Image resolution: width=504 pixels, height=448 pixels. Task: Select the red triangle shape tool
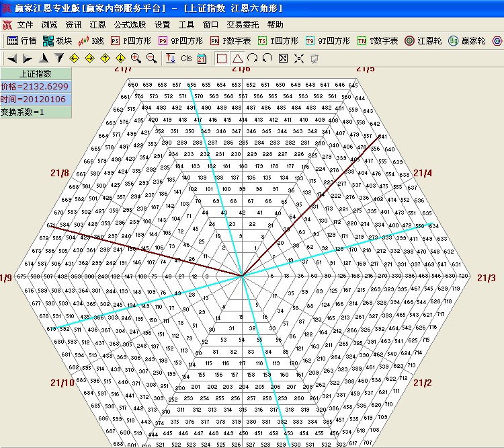click(x=237, y=59)
